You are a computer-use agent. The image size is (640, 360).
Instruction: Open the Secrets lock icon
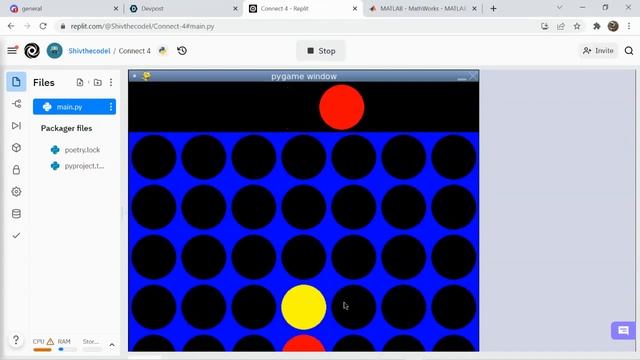pos(16,170)
